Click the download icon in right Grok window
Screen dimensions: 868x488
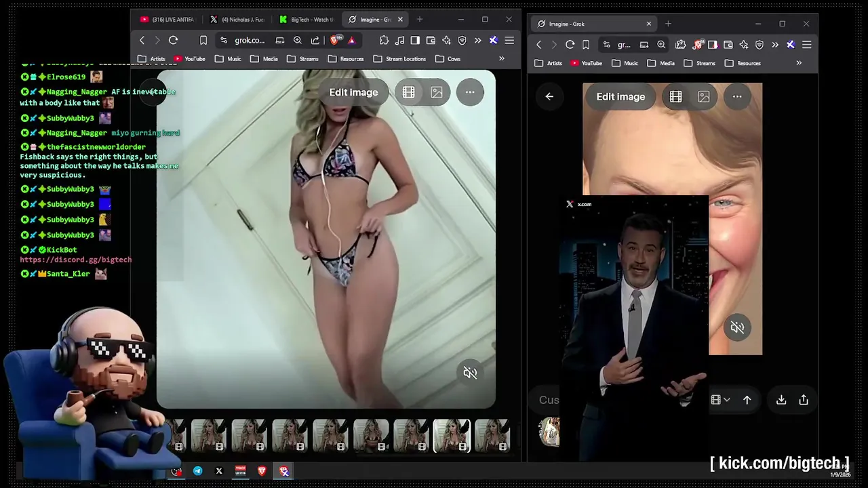(x=781, y=400)
